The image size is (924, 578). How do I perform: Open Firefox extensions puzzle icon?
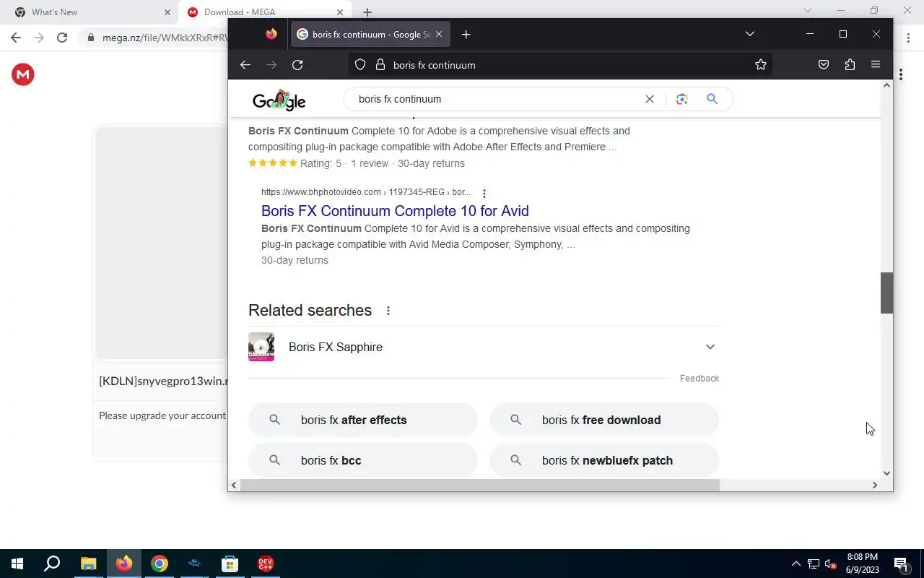[850, 65]
